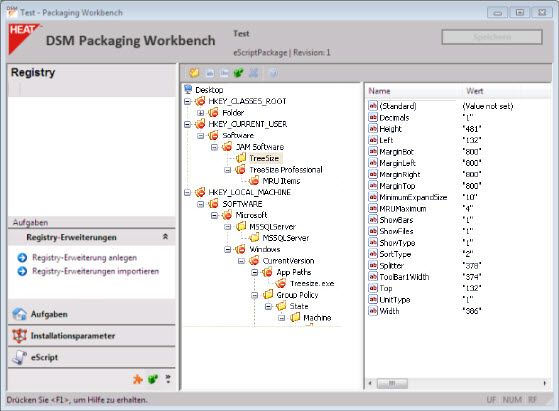Click the string icon beside (Standard) value
This screenshot has height=411, width=559.
tap(373, 106)
